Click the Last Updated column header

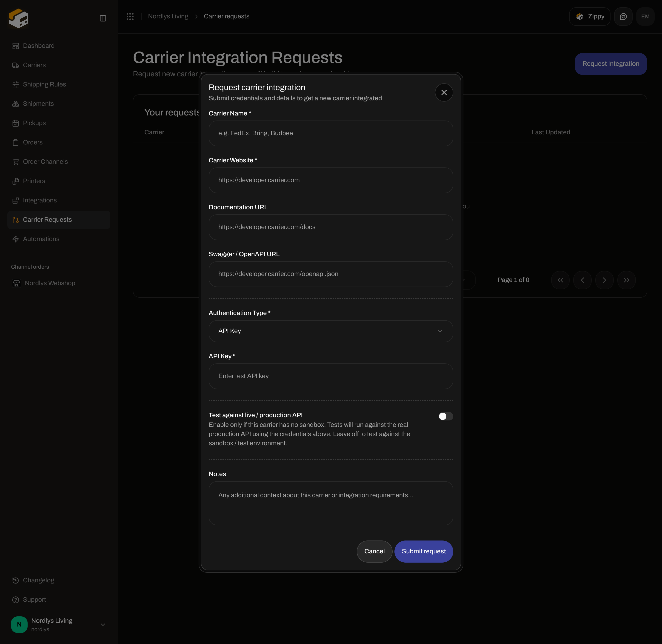tap(551, 132)
